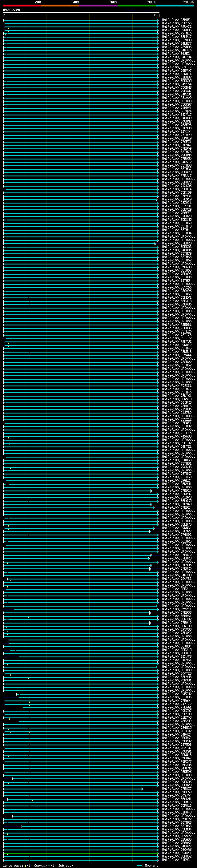Select the UniRef100_Q5EMW4 label
The width and height of the screenshot is (197, 868).
click(177, 830)
